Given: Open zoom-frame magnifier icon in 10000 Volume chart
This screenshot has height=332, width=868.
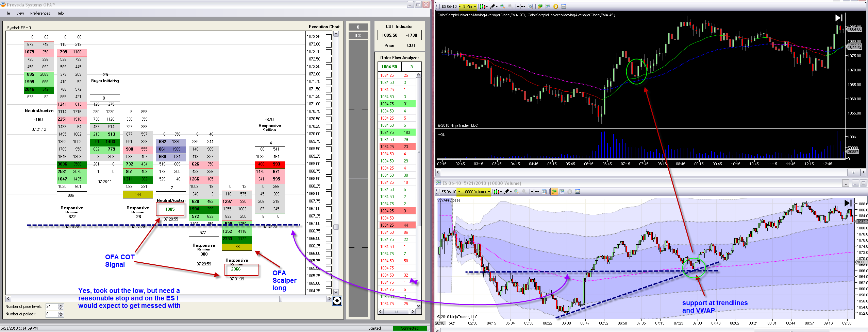Looking at the screenshot, I should pyautogui.click(x=545, y=192).
